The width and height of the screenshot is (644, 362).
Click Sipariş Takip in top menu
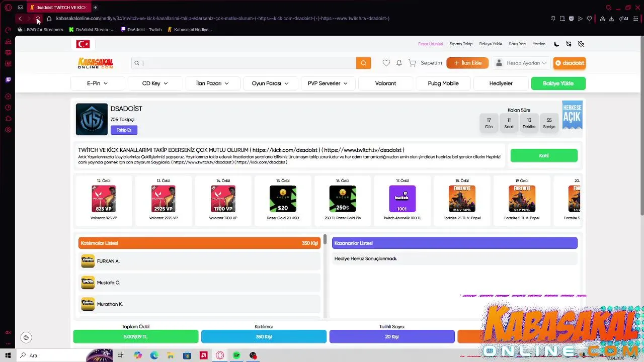click(461, 44)
